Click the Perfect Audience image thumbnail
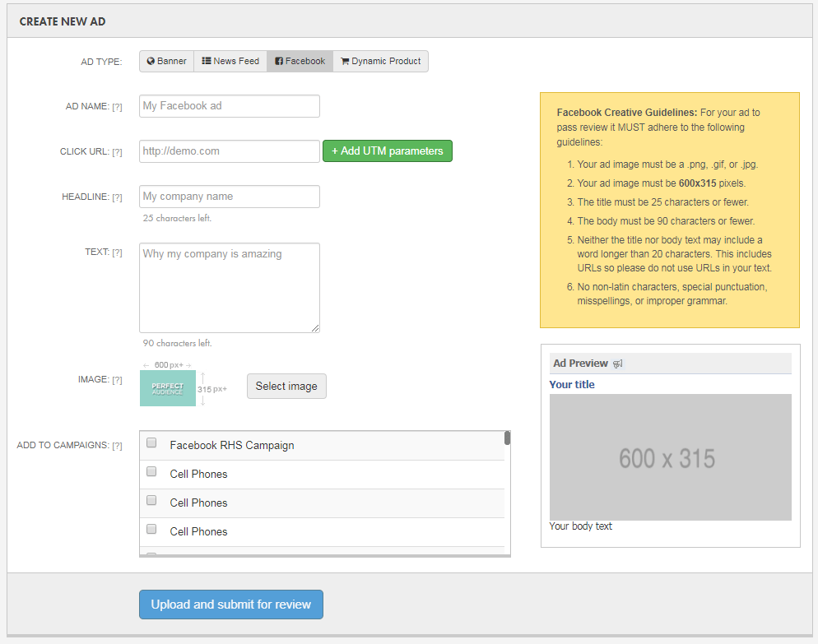This screenshot has width=818, height=644. (x=168, y=388)
